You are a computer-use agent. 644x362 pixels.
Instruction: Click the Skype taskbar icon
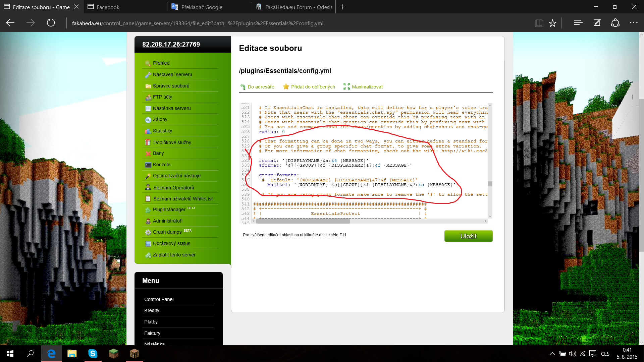pos(93,354)
